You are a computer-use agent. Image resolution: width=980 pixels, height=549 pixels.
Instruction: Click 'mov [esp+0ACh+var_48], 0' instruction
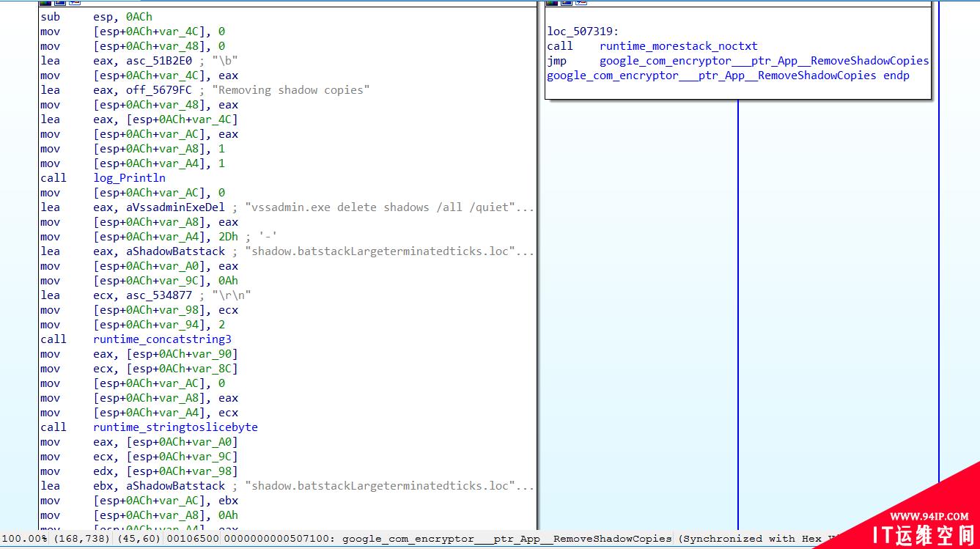pyautogui.click(x=133, y=46)
